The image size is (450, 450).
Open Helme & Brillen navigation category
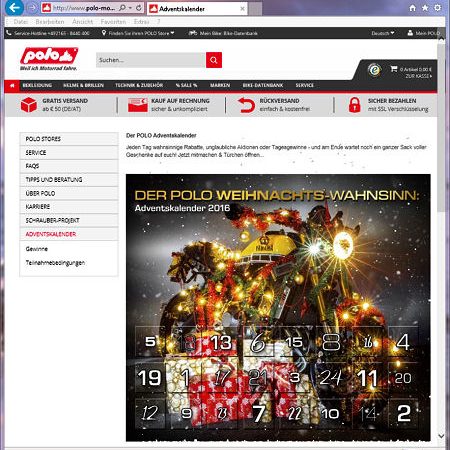(x=83, y=85)
